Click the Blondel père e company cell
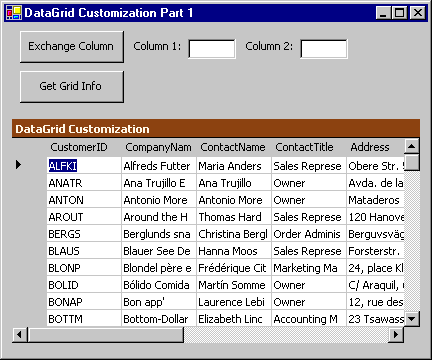Viewport: 432px width, 360px height. click(x=159, y=267)
